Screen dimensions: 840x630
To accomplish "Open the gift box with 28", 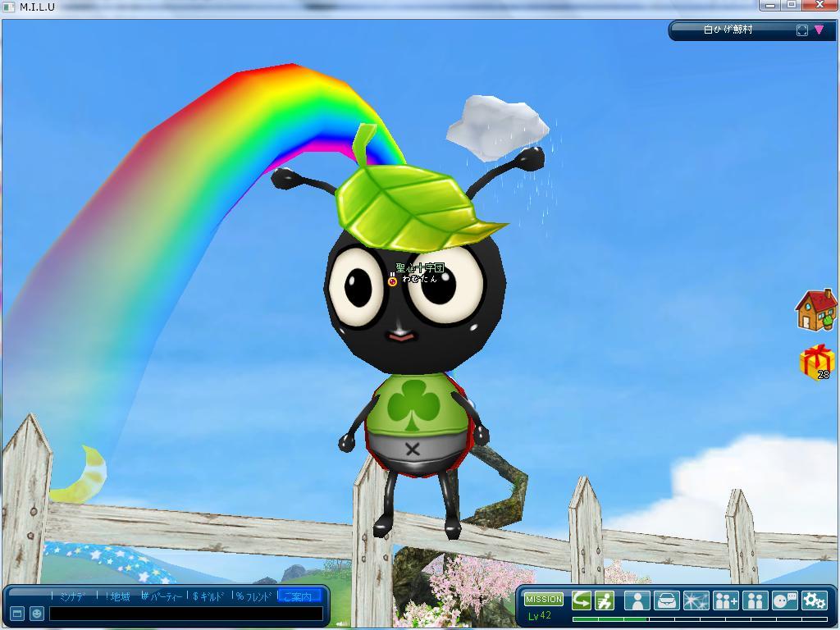I will coord(816,362).
